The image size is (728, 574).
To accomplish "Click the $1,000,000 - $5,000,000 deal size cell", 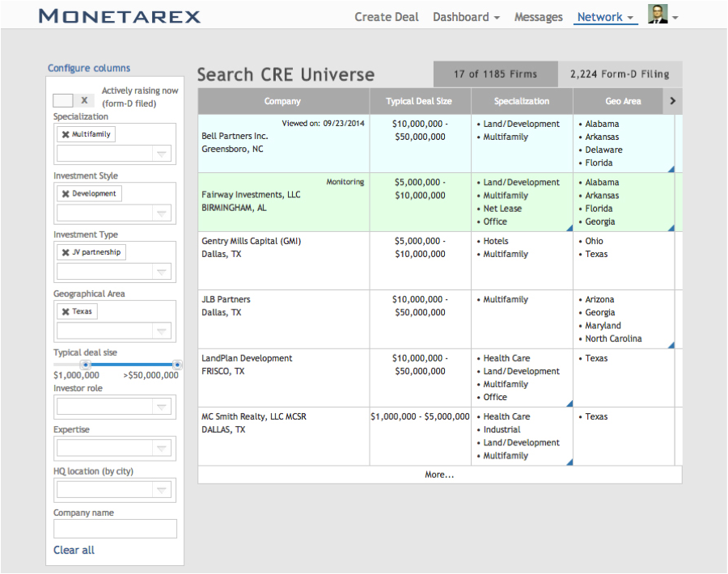I will point(420,416).
